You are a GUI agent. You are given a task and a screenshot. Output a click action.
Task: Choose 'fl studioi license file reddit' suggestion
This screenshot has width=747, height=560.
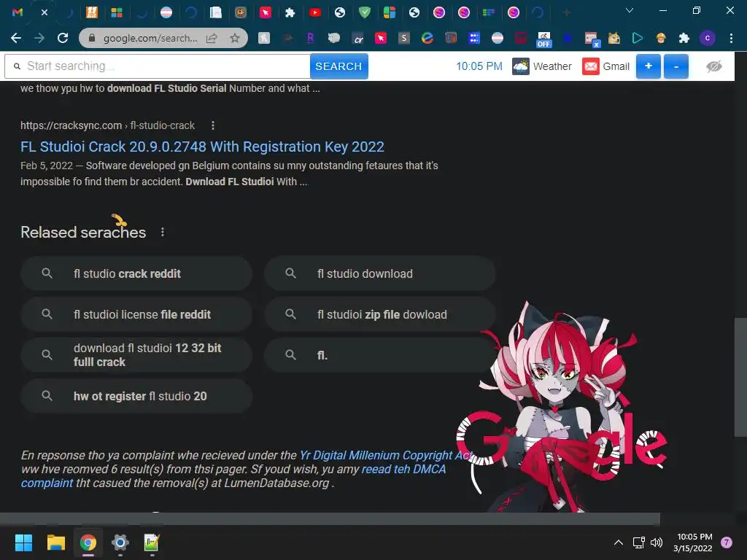(136, 314)
